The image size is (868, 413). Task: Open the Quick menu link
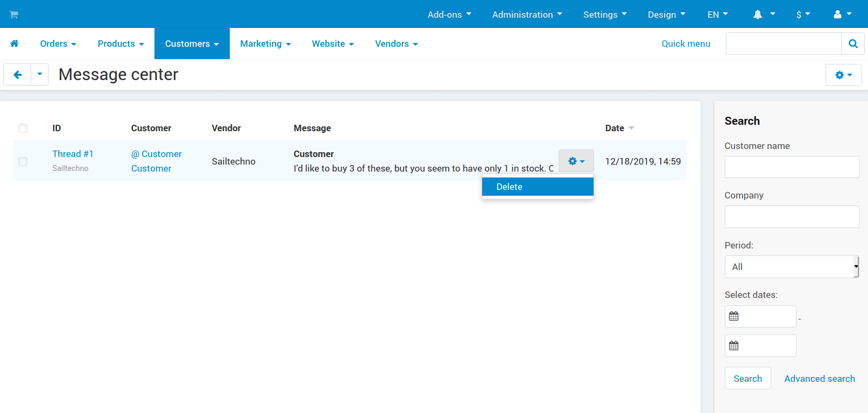[686, 44]
